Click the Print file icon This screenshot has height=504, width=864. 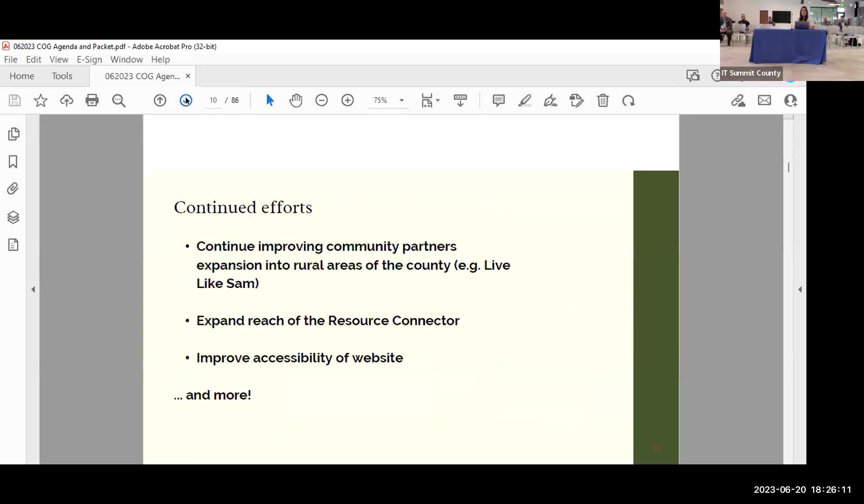(92, 100)
